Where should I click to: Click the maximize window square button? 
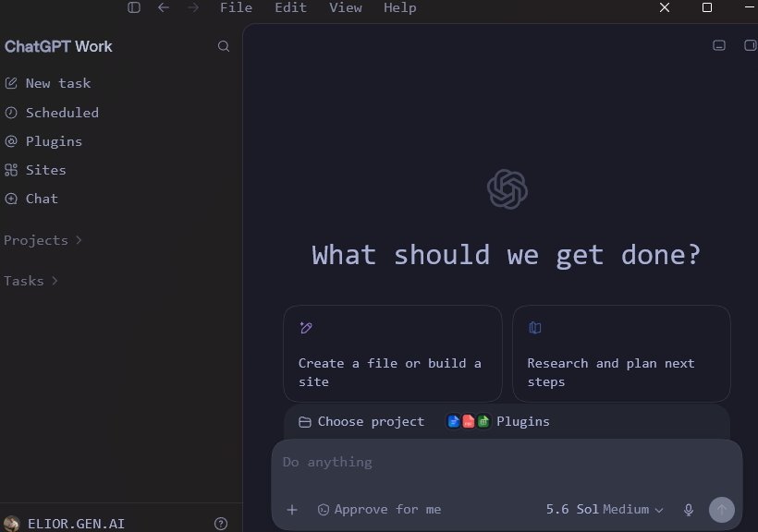pyautogui.click(x=707, y=7)
